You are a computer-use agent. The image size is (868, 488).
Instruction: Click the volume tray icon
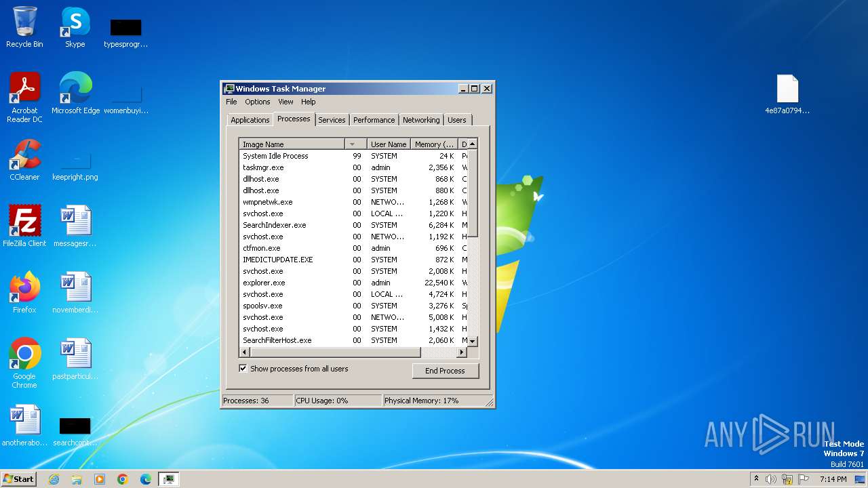pos(771,479)
